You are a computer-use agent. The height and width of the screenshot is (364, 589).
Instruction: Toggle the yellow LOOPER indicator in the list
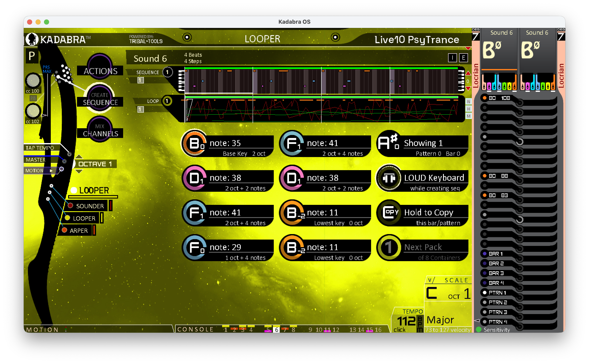tap(67, 218)
